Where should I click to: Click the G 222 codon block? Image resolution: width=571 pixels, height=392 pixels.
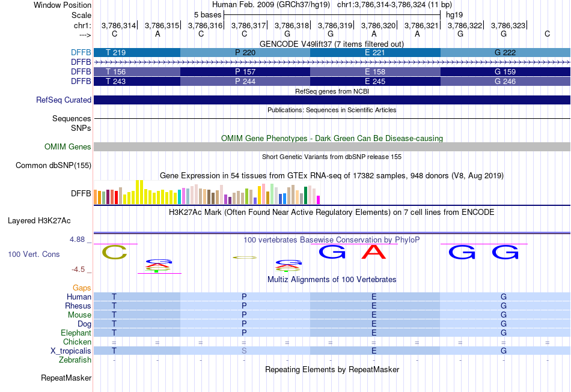pos(505,52)
